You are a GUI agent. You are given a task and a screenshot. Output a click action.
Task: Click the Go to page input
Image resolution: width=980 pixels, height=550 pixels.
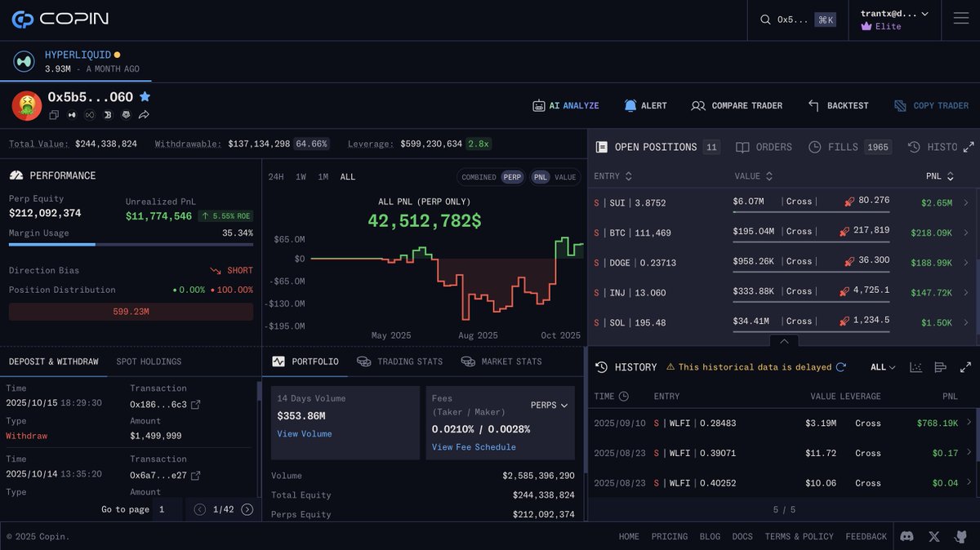(167, 509)
